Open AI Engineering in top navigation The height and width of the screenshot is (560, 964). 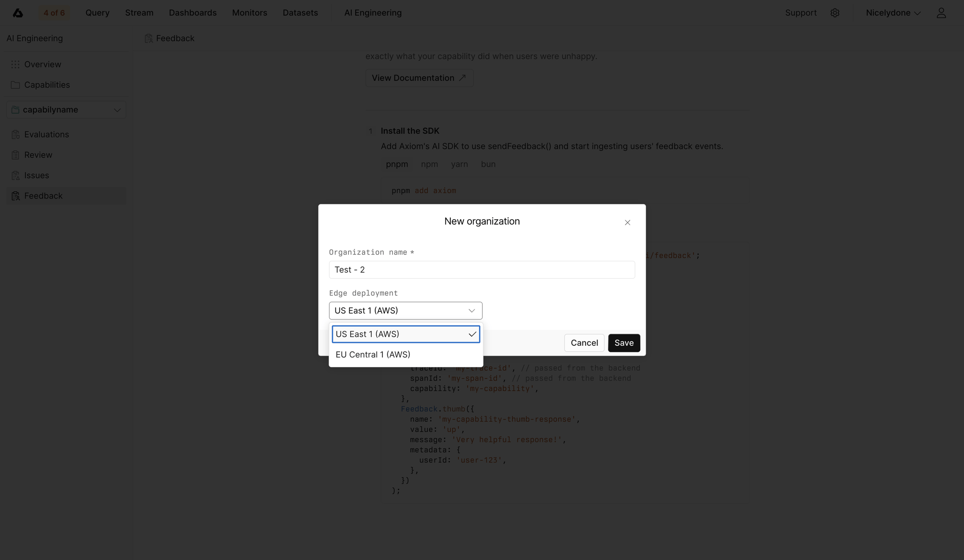(373, 13)
